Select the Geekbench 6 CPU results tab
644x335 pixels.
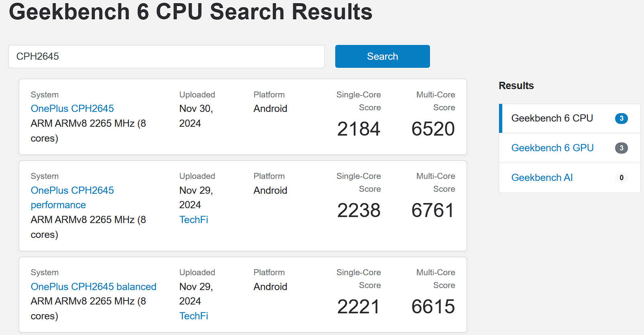552,118
